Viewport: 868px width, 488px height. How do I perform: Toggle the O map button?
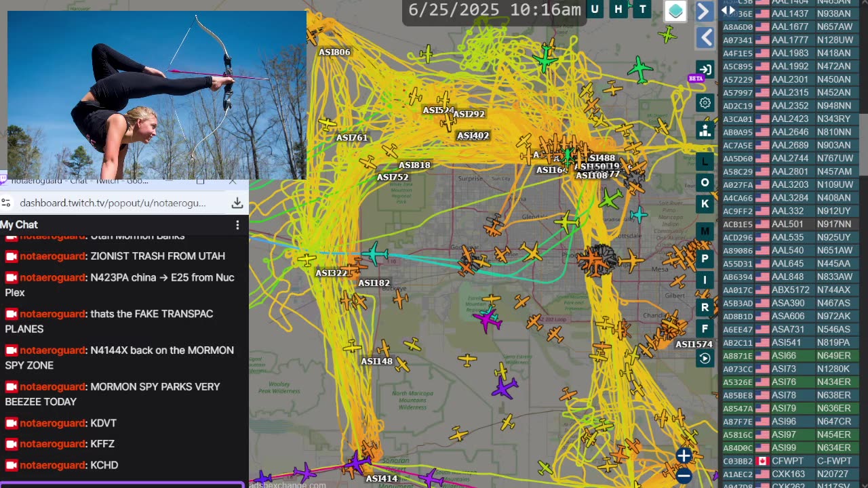[705, 182]
